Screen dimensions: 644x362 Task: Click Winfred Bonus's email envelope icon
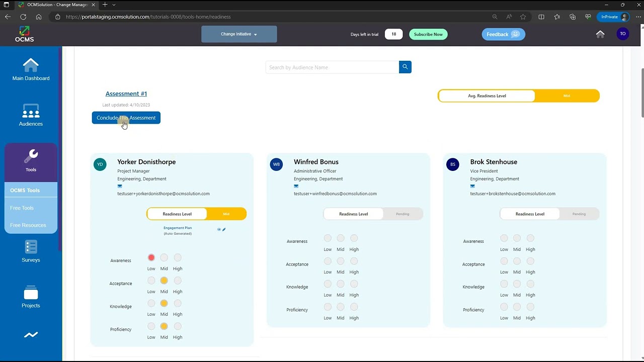(x=296, y=186)
